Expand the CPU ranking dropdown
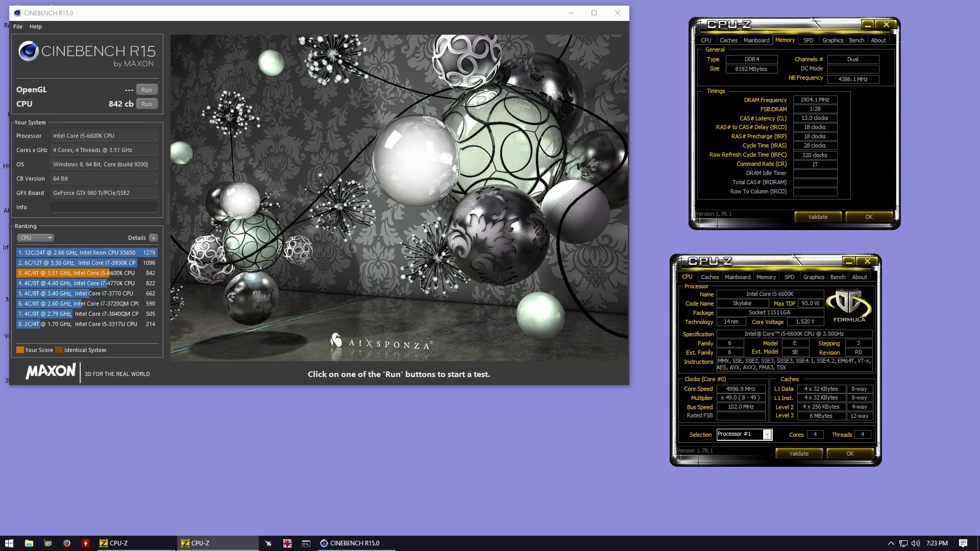Image resolution: width=980 pixels, height=551 pixels. pyautogui.click(x=35, y=238)
